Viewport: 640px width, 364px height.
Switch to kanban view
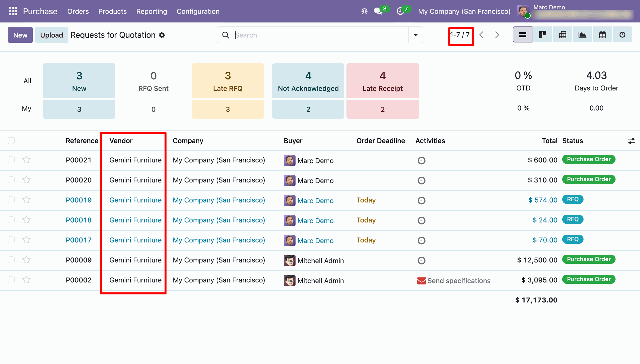click(x=542, y=35)
